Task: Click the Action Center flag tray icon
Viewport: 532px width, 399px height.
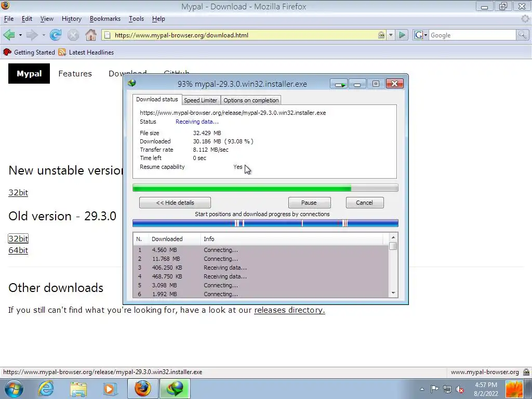Action: tap(434, 389)
